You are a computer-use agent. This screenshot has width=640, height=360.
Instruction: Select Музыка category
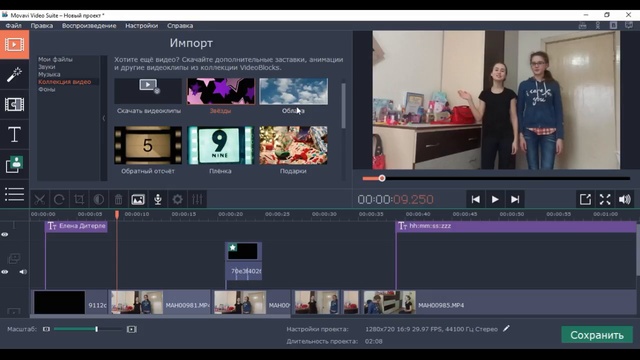pos(49,74)
